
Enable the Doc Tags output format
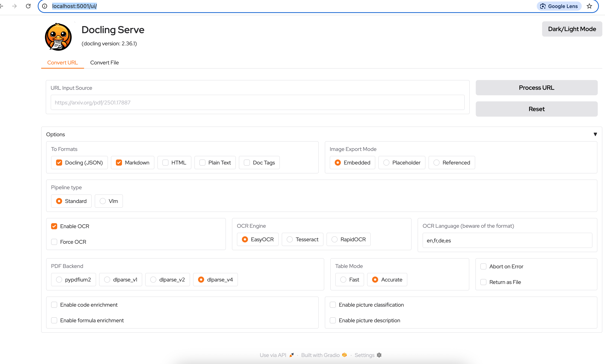click(247, 163)
